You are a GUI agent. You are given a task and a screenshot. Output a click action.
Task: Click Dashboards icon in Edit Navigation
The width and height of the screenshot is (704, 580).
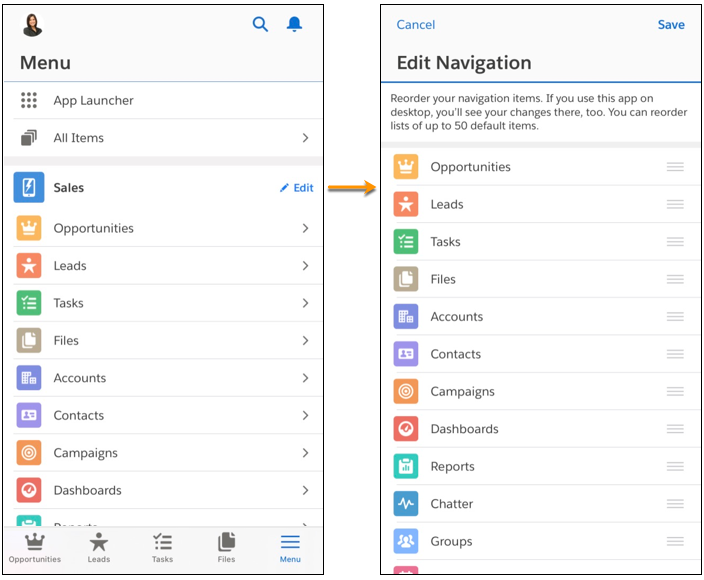(x=406, y=429)
